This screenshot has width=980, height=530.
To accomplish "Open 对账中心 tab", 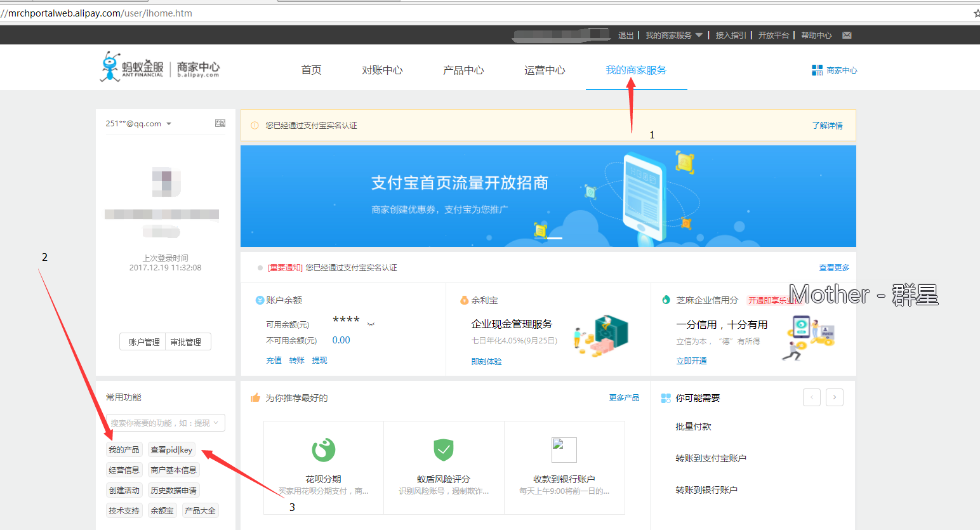I will [382, 70].
